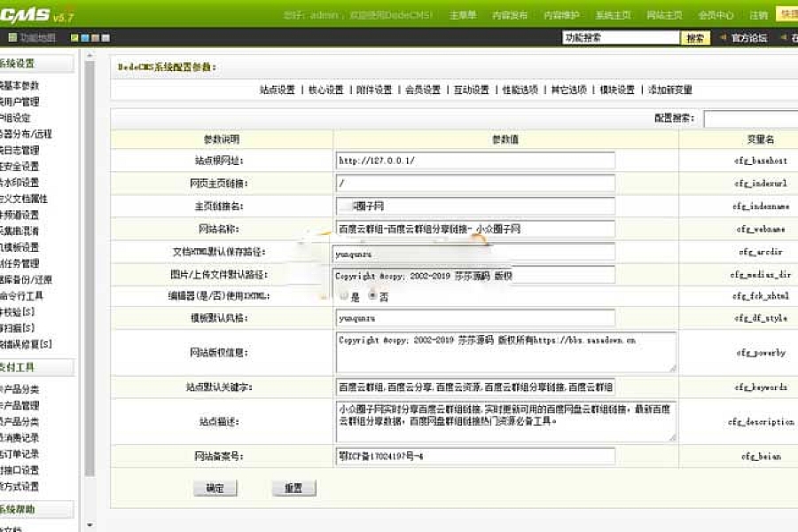Collapse the 支付工具 sidebar section
This screenshot has height=532, width=798.
[36, 367]
